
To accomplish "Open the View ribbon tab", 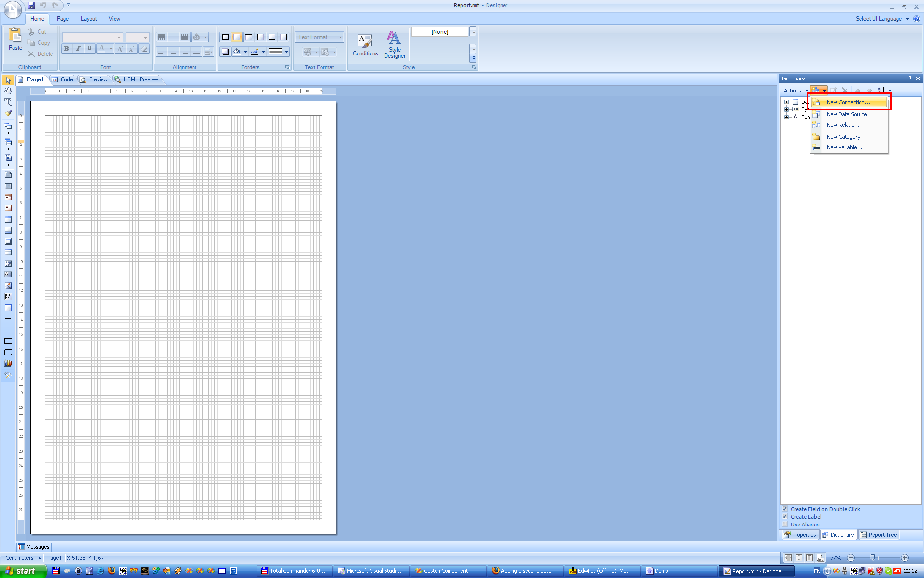I will [115, 19].
